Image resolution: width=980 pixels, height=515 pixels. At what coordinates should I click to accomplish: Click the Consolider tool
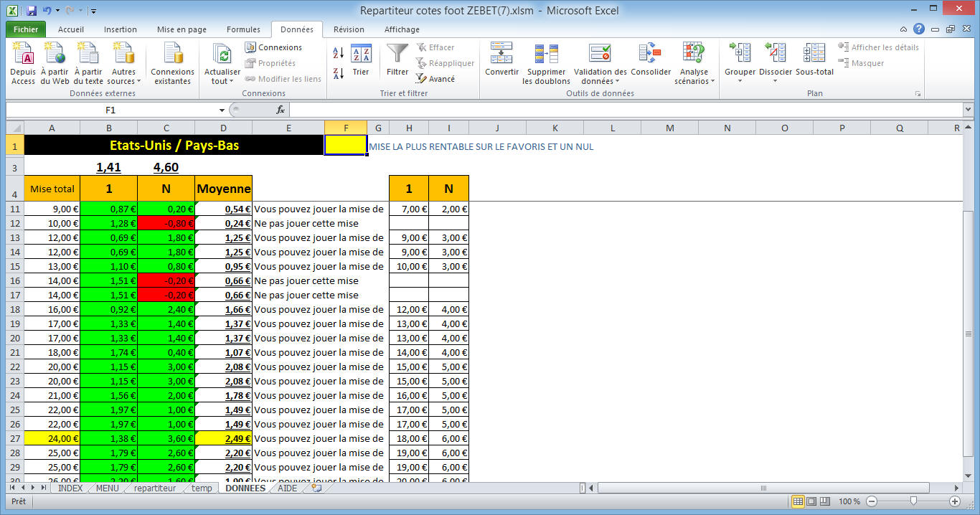point(651,61)
